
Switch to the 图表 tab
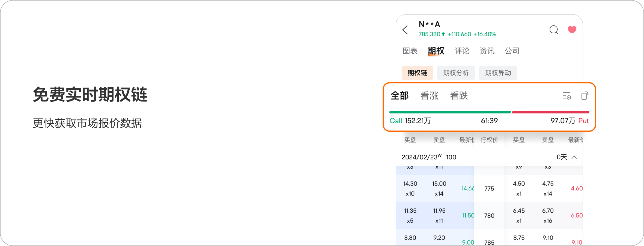tap(410, 51)
